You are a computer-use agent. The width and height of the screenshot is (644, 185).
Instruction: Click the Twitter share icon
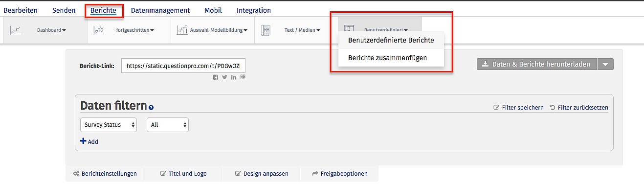tap(224, 77)
